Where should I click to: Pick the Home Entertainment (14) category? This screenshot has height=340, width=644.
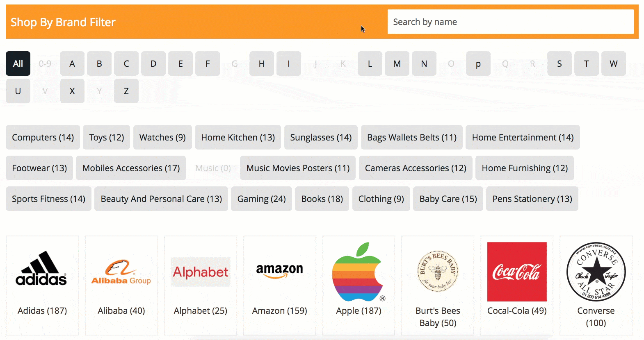pos(523,137)
